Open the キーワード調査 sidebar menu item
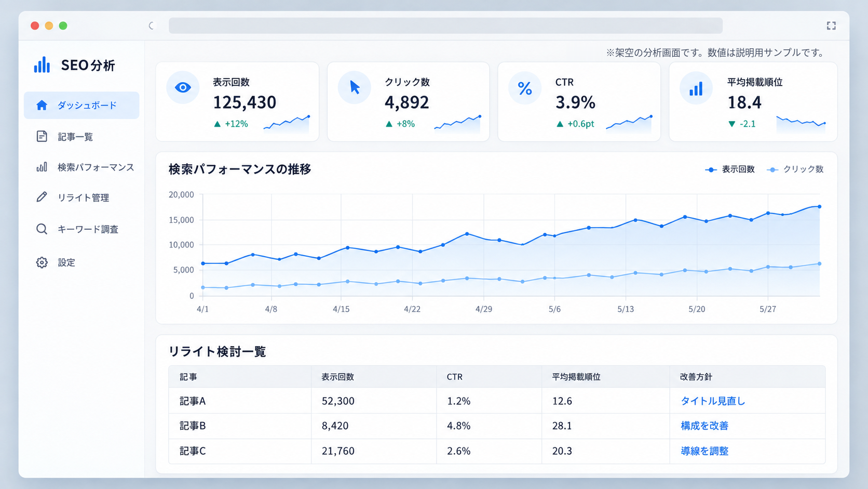Screen dimensions: 868x489 (x=82, y=229)
